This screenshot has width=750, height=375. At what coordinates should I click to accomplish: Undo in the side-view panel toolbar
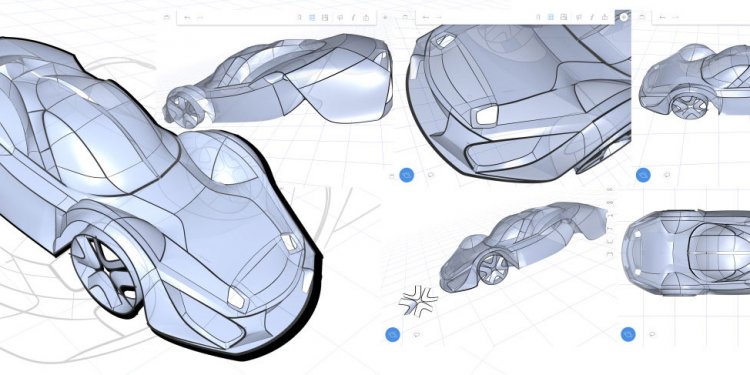click(662, 17)
